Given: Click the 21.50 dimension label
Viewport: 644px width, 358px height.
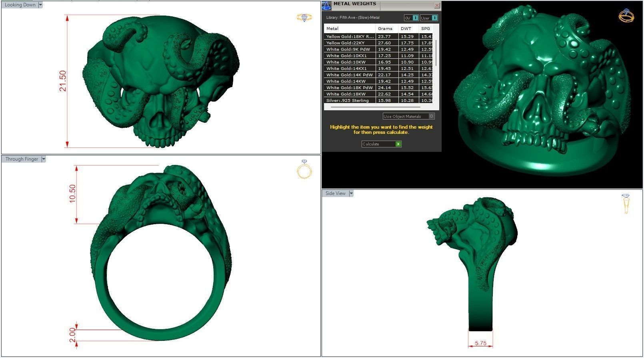Looking at the screenshot, I should [x=63, y=81].
